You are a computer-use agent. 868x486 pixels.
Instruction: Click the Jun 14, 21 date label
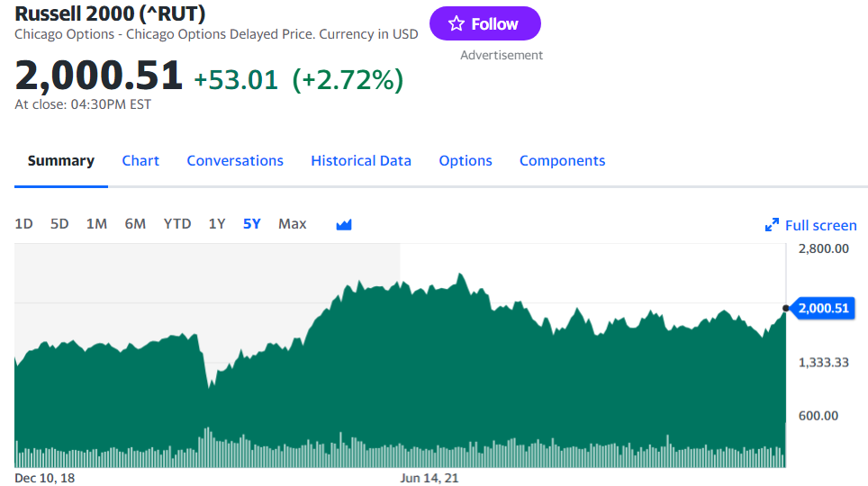(x=429, y=478)
